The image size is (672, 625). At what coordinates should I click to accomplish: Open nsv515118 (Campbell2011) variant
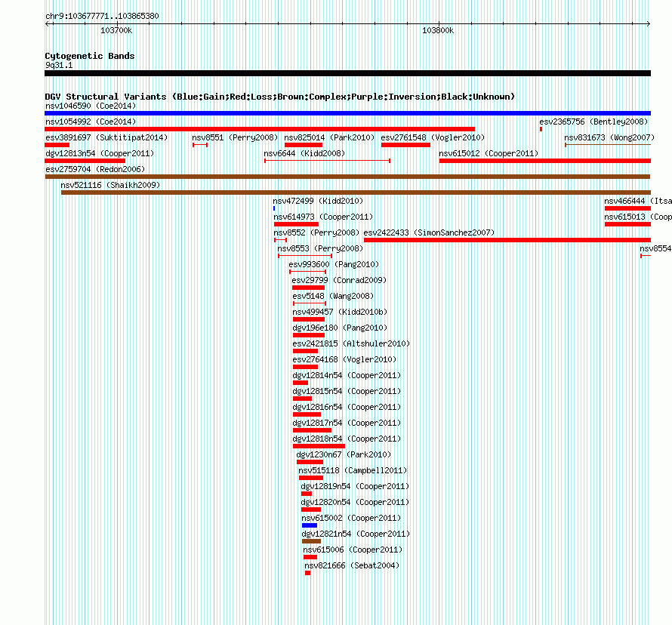click(x=353, y=470)
